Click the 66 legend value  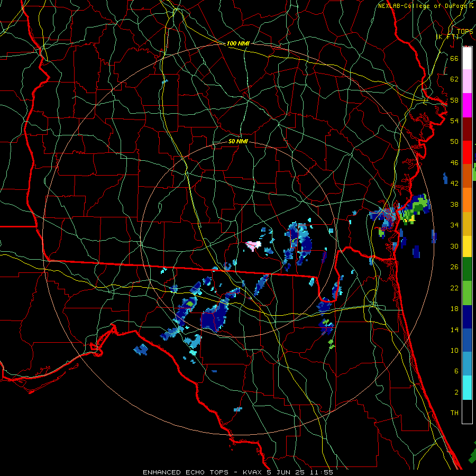pos(454,58)
